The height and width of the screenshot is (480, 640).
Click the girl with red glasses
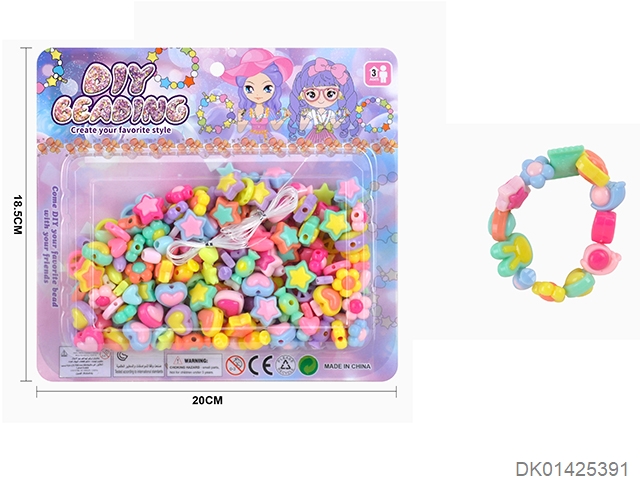click(x=323, y=100)
